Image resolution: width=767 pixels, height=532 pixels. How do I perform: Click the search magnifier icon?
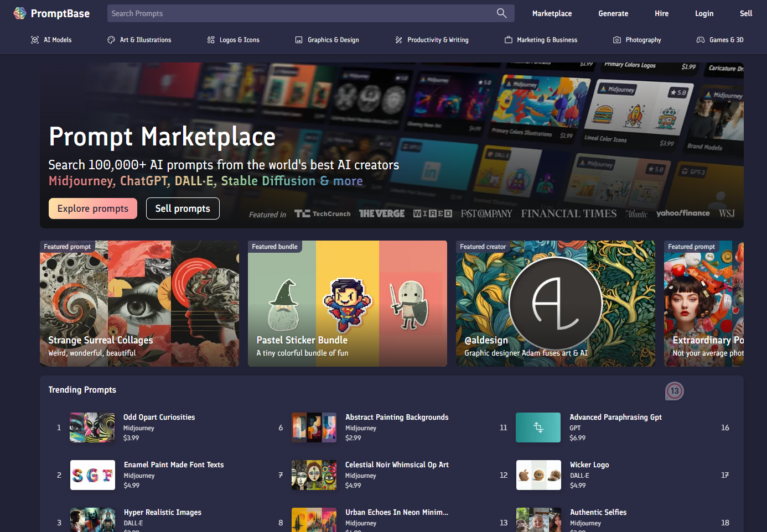click(x=501, y=13)
